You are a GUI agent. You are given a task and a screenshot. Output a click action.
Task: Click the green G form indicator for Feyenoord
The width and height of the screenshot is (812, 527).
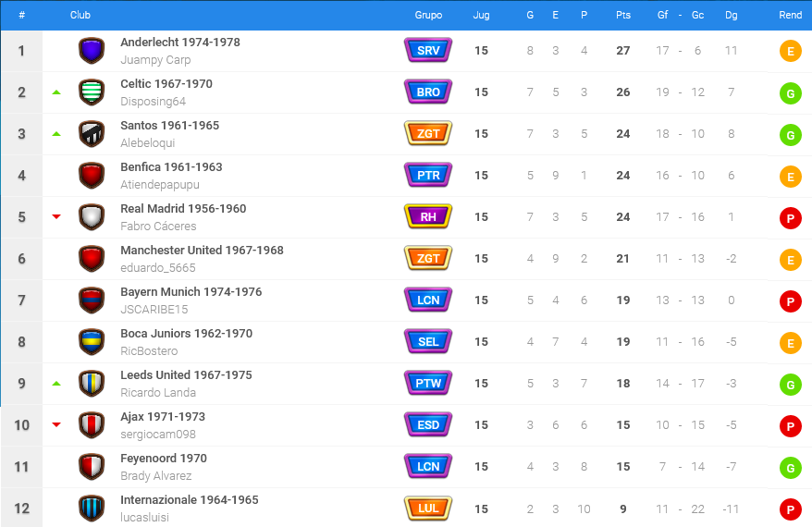coord(790,468)
